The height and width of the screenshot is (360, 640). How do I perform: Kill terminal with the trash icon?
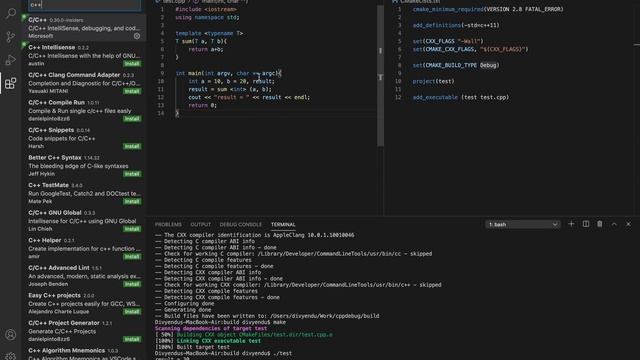[x=600, y=224]
